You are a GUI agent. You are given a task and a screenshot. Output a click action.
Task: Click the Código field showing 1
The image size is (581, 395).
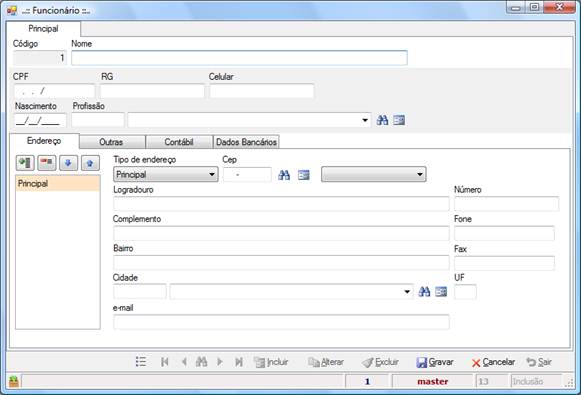pos(40,58)
